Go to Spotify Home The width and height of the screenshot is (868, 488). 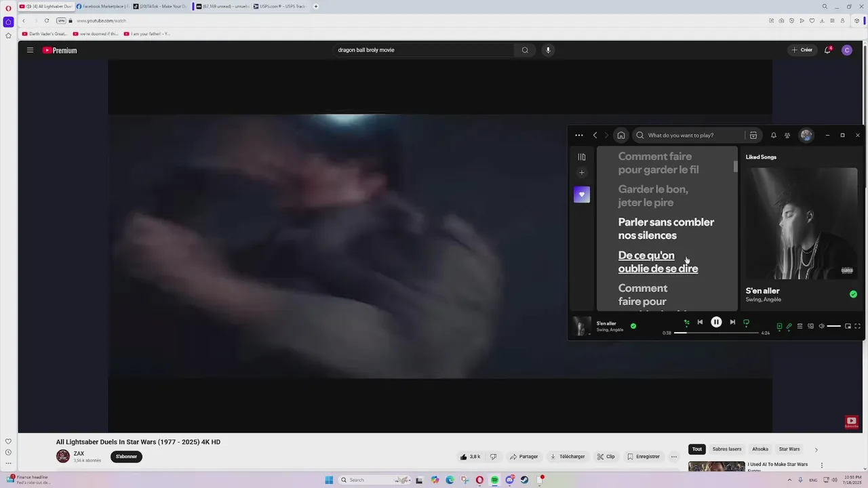pos(621,136)
